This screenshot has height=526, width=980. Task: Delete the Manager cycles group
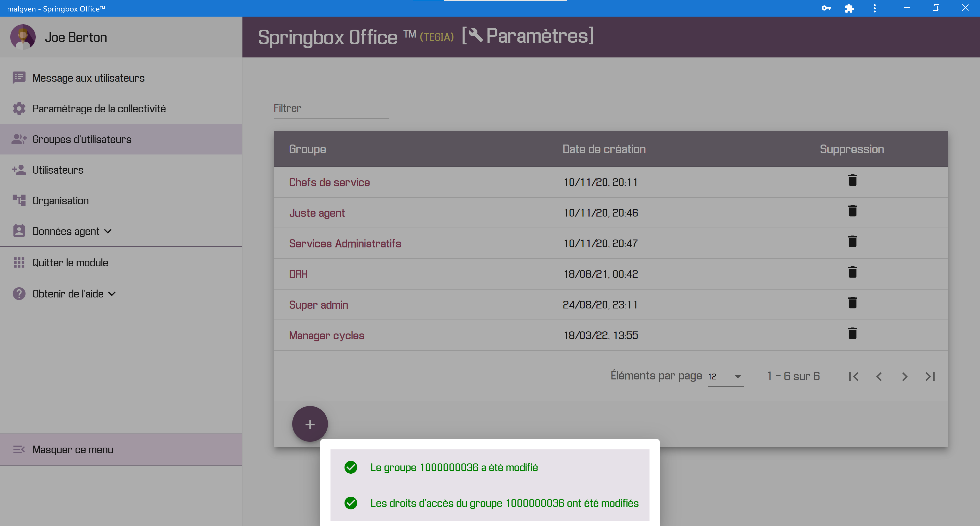pos(852,333)
